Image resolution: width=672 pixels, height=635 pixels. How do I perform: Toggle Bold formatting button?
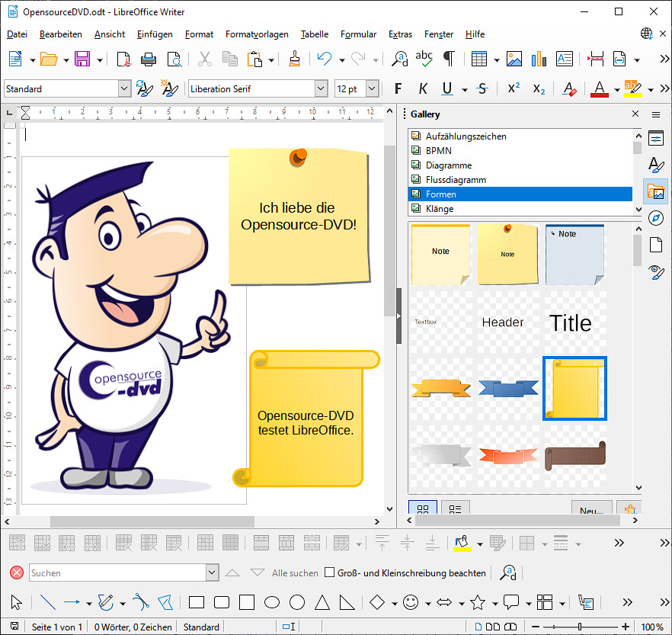click(398, 88)
